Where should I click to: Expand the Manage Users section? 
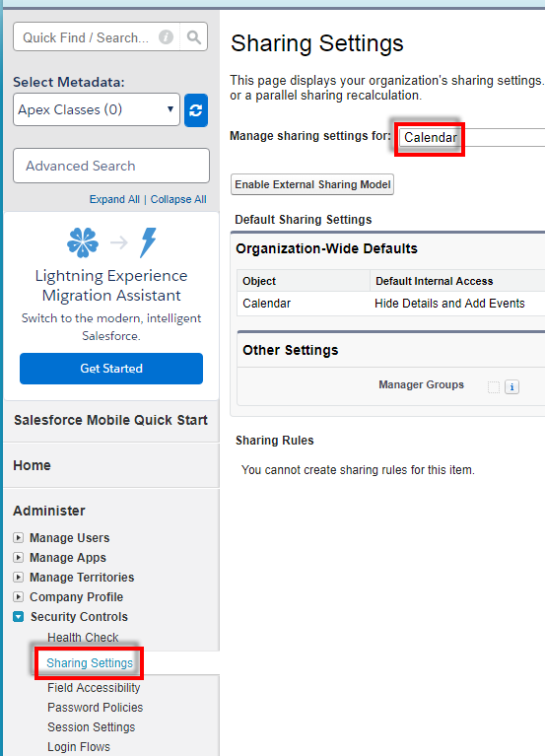coord(19,537)
